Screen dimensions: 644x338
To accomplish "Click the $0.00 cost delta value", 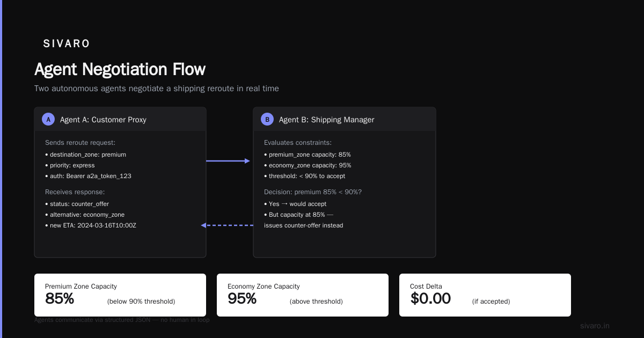I will (430, 298).
